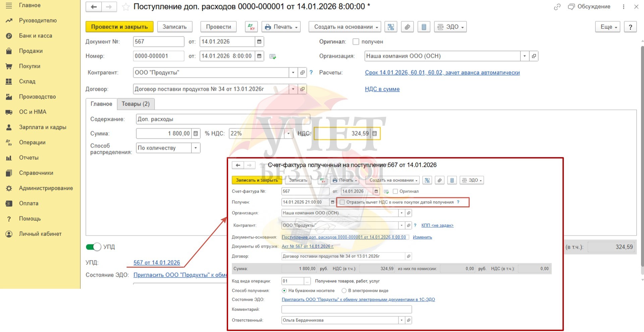Screen dimensions: 644x332
Task: Open calculator for the Сумма field
Action: (196, 133)
